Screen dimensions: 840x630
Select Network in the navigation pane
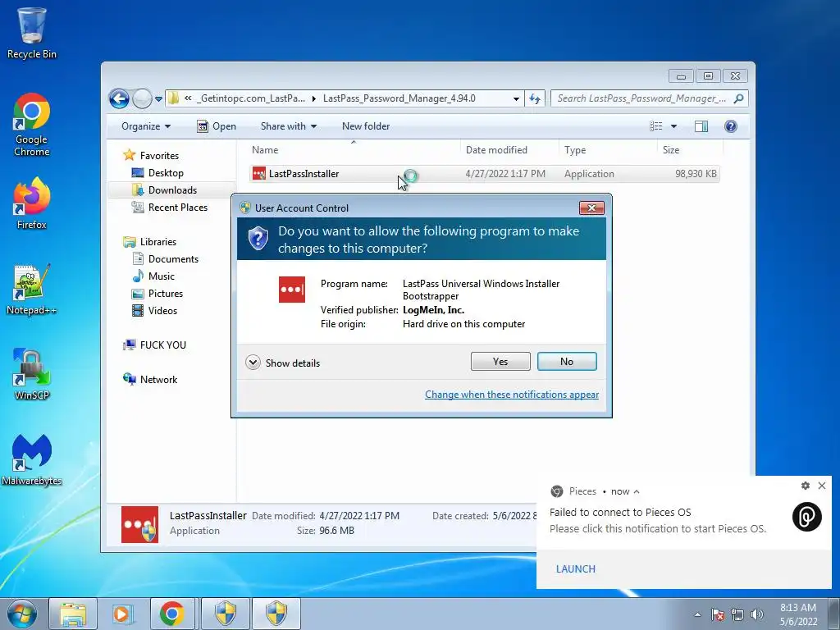point(150,379)
